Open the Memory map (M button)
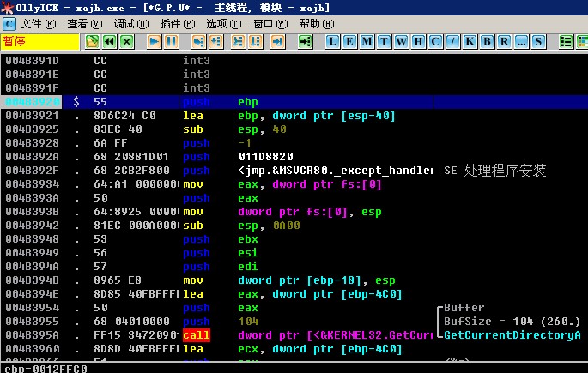The image size is (588, 373). coord(367,41)
